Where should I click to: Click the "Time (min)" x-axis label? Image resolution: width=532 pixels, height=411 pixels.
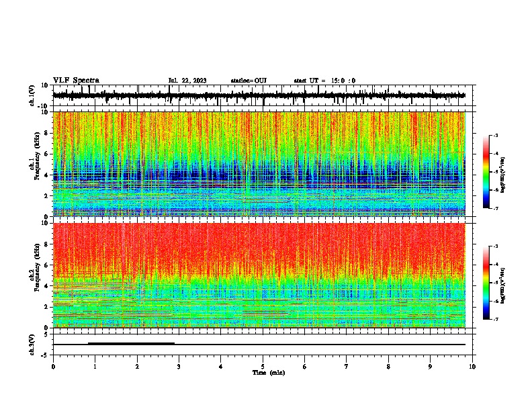click(269, 373)
